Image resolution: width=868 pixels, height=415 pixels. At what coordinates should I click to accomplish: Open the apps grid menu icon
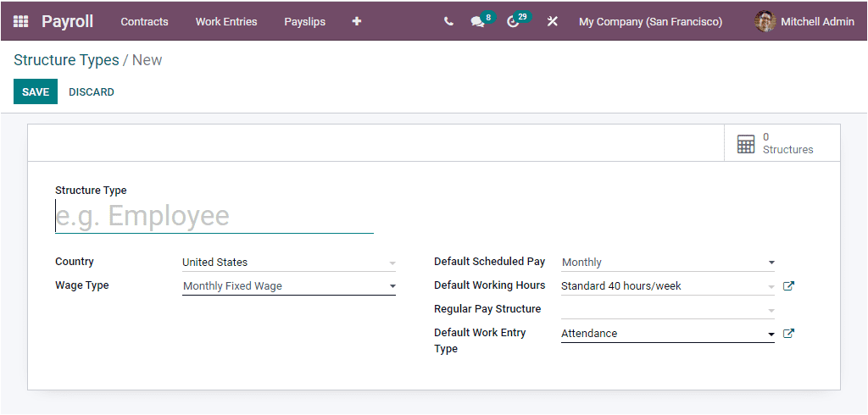click(20, 21)
